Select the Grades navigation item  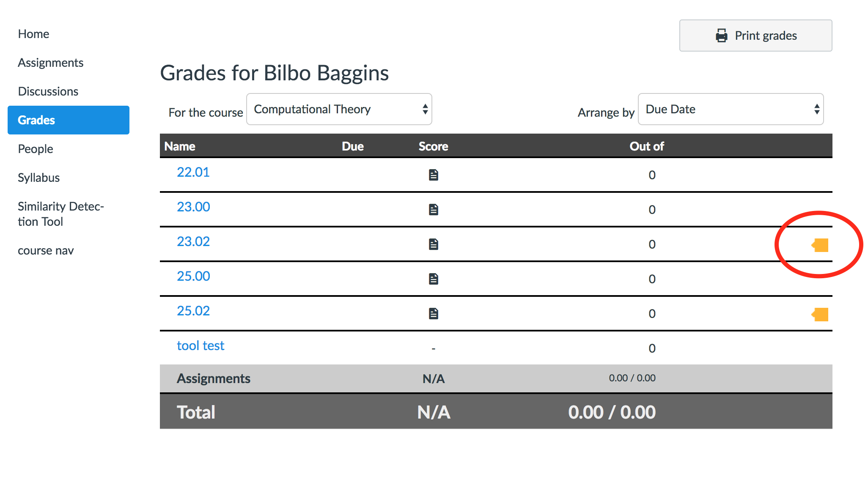(x=69, y=120)
